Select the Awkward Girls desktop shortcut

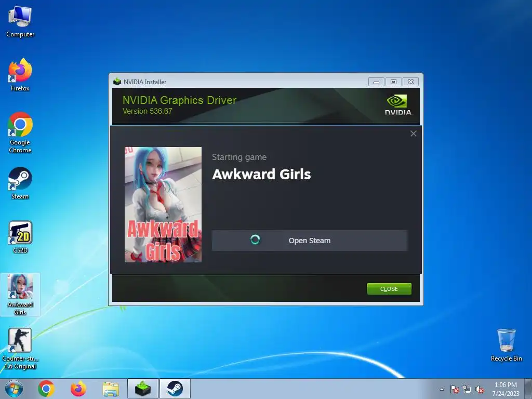coord(20,295)
